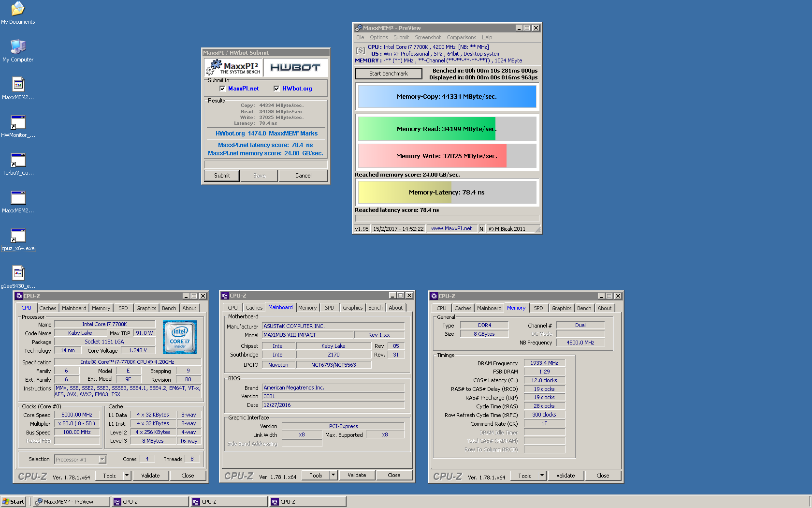Viewport: 812px width, 508px height.
Task: Click the NB Frequency 4500.0 MHz value
Action: (580, 343)
